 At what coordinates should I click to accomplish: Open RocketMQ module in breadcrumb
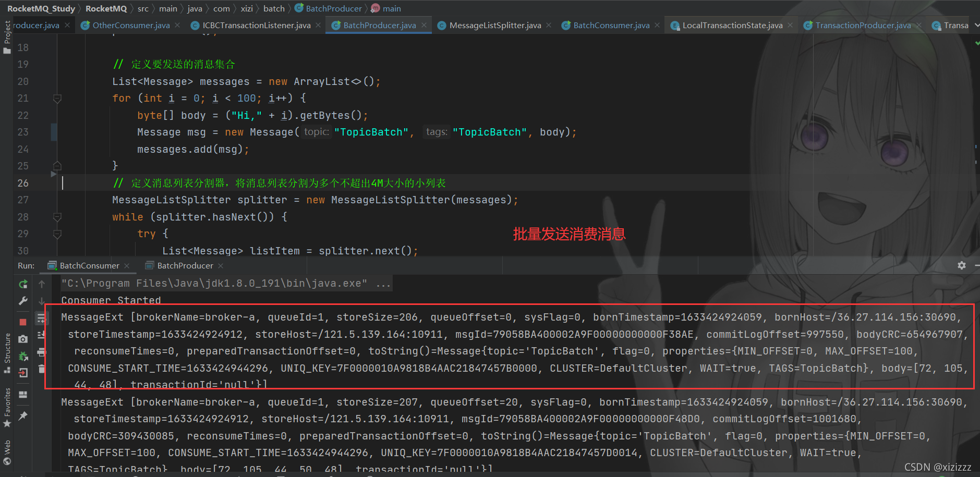click(106, 8)
